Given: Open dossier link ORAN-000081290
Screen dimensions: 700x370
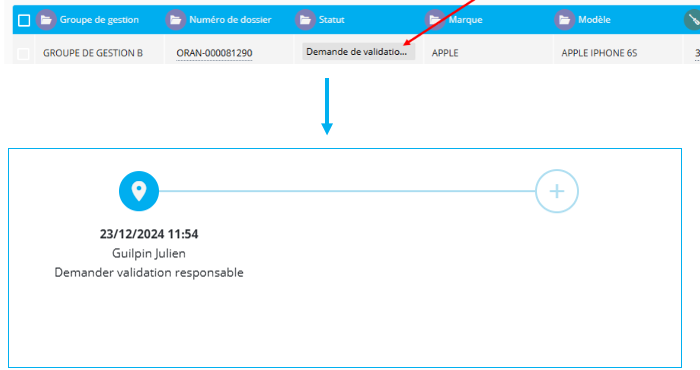Looking at the screenshot, I should click(x=214, y=53).
